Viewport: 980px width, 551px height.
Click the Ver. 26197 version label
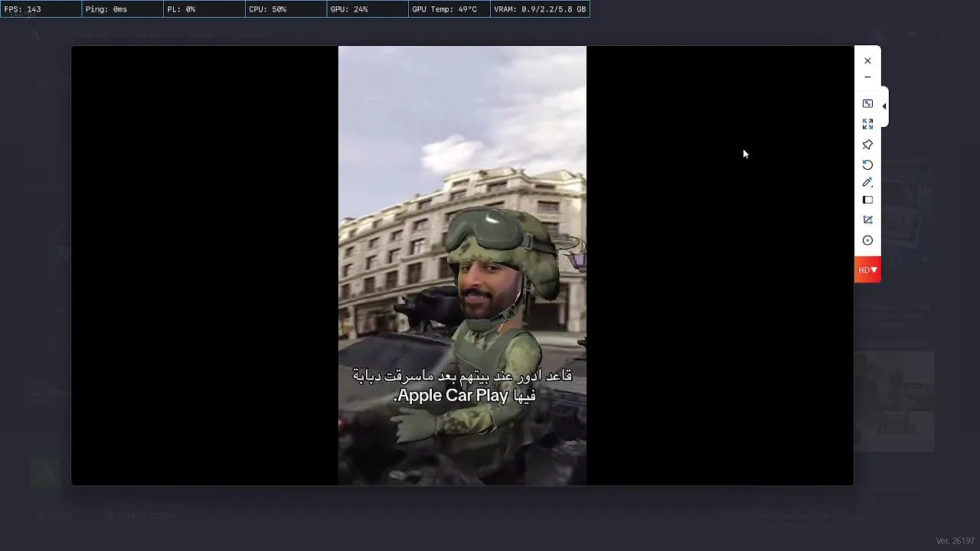coord(955,541)
